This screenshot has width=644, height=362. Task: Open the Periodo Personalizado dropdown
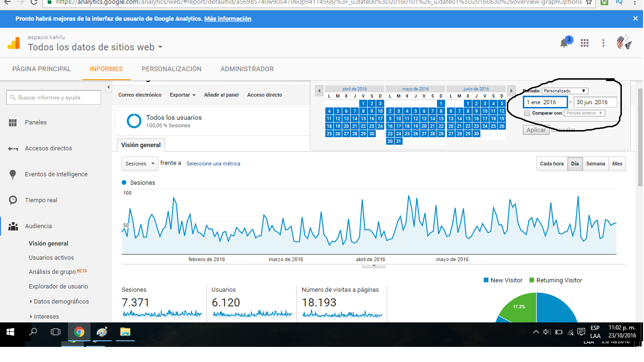564,91
